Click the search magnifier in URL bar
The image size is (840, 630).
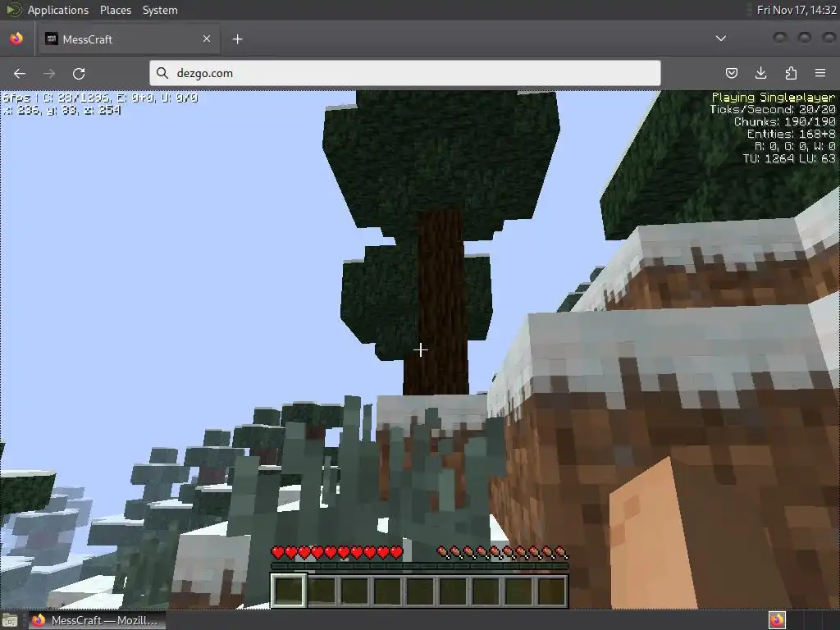click(162, 73)
